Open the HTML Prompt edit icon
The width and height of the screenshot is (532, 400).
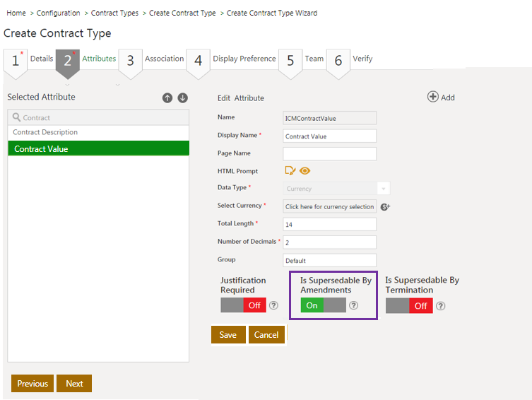tap(290, 170)
